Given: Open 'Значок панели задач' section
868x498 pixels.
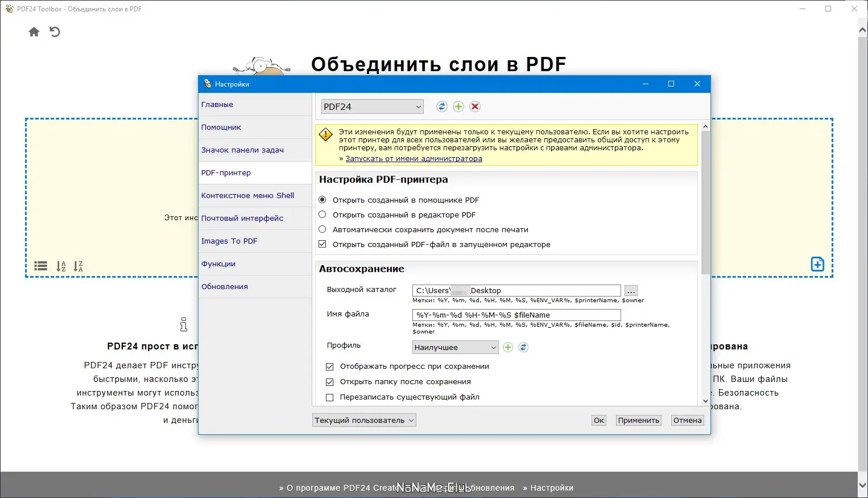Looking at the screenshot, I should [x=255, y=150].
